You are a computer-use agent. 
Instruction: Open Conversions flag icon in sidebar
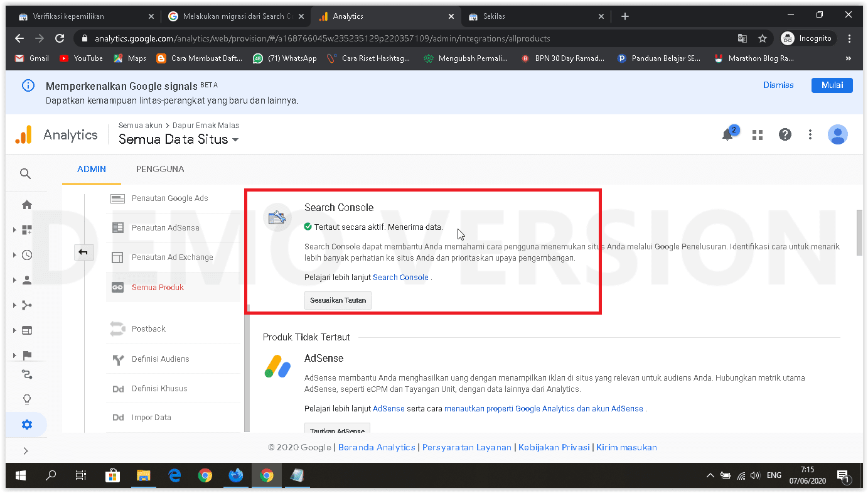[27, 355]
